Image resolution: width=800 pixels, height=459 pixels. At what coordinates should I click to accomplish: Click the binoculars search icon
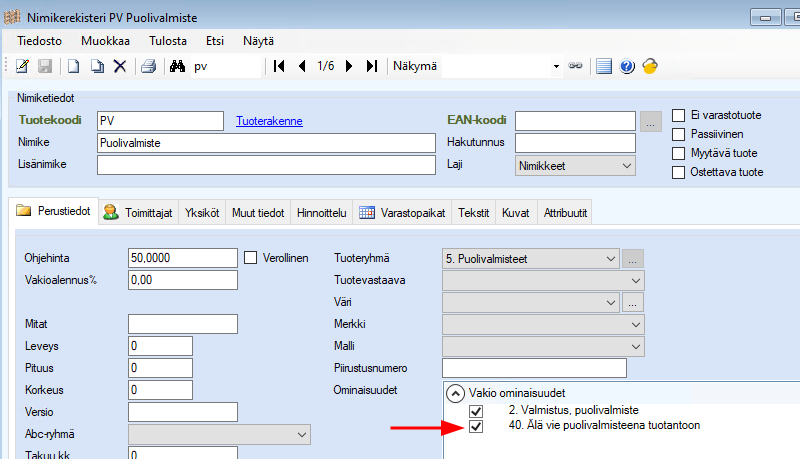coord(178,66)
